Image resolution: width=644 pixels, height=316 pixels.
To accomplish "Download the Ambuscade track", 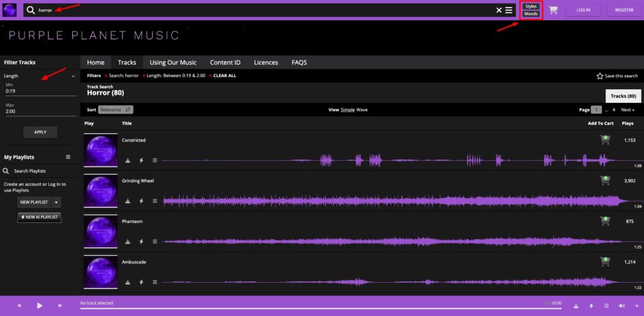I will click(x=128, y=282).
